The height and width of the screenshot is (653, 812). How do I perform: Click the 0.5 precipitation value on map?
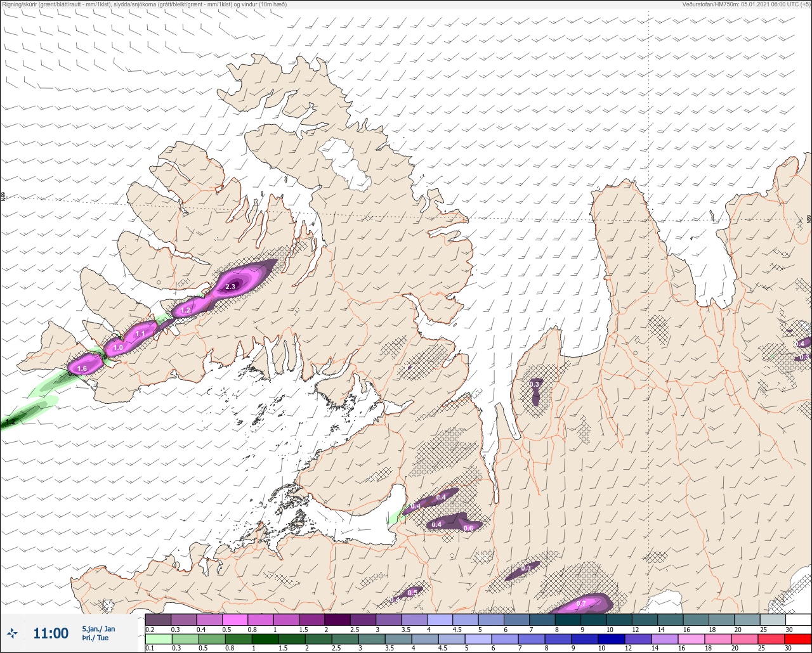coord(412,592)
